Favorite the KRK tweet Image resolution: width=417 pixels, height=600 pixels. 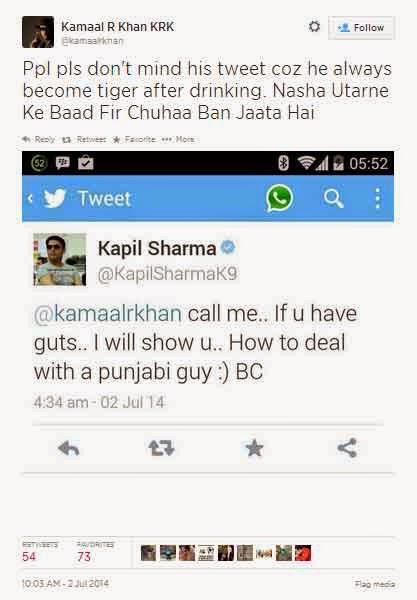pos(134,139)
